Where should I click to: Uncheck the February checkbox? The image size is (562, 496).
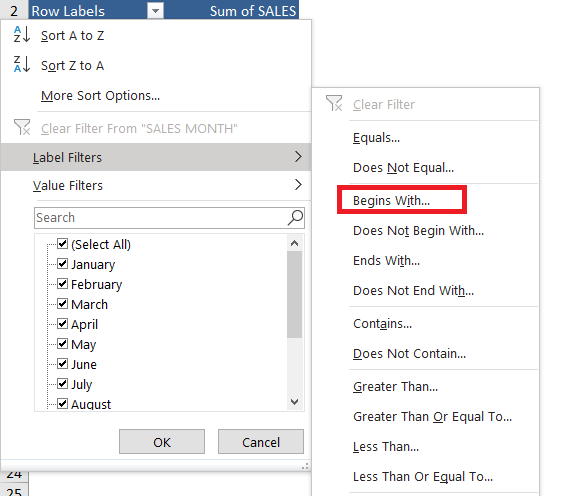click(63, 283)
